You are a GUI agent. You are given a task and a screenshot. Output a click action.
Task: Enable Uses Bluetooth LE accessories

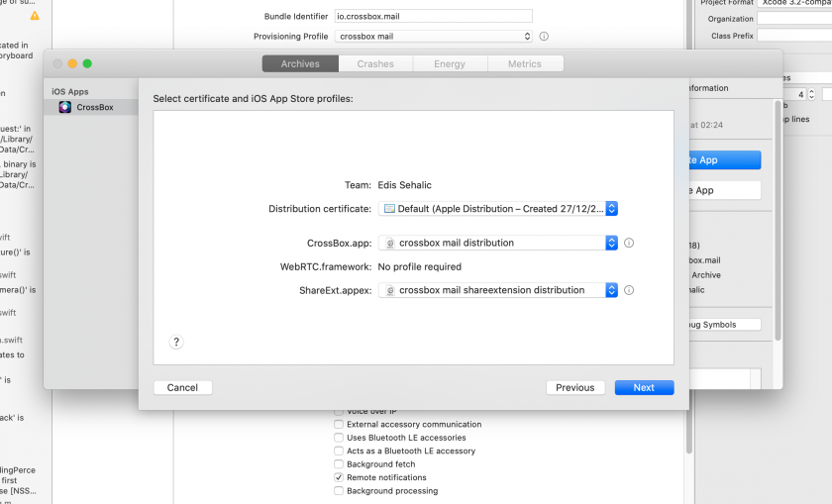tap(339, 437)
